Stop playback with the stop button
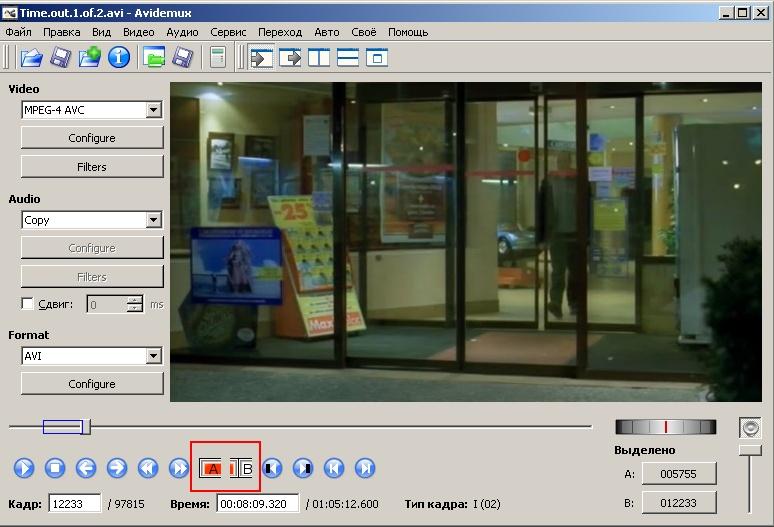The width and height of the screenshot is (774, 527). tap(55, 468)
